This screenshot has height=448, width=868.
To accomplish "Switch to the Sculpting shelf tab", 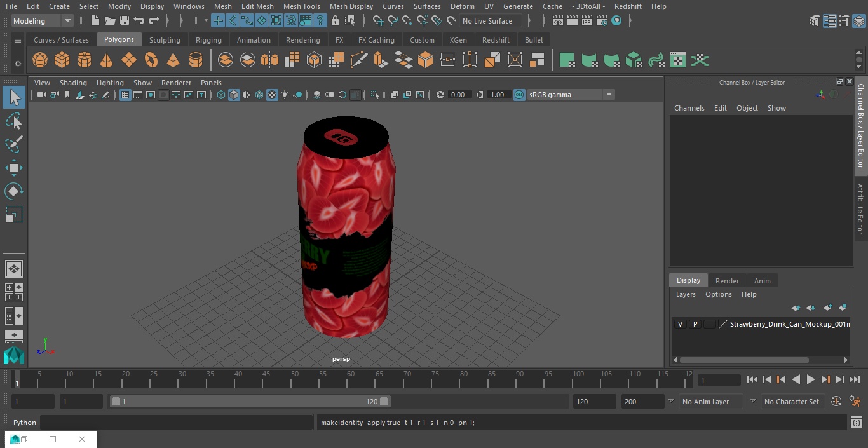I will click(x=165, y=40).
